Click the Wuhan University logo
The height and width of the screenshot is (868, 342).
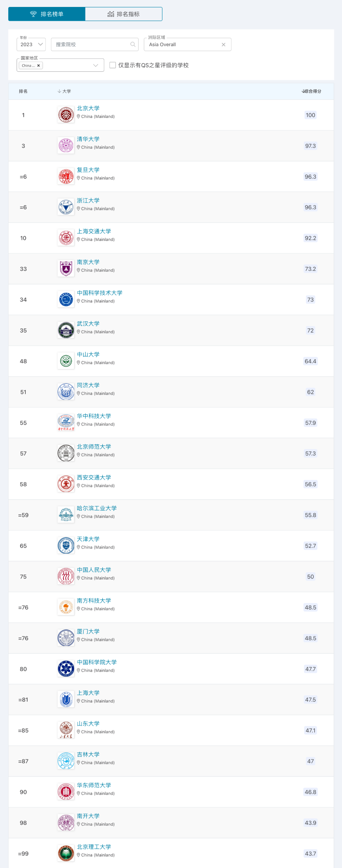tap(66, 330)
